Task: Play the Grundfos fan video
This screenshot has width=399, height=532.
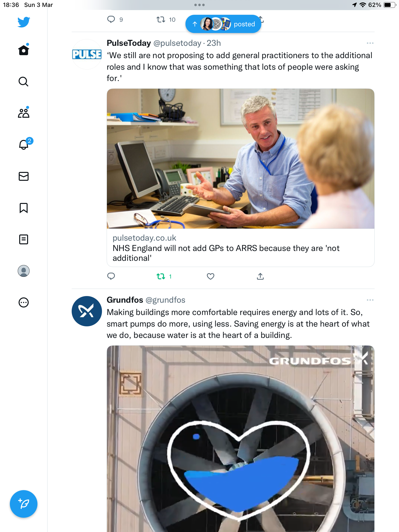Action: pos(241,439)
